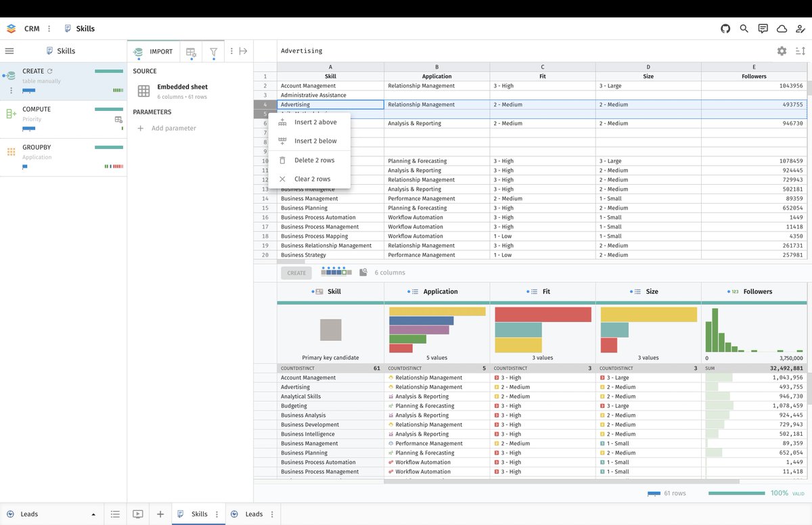Open Followers column type selector
812x525 pixels.
(x=735, y=292)
